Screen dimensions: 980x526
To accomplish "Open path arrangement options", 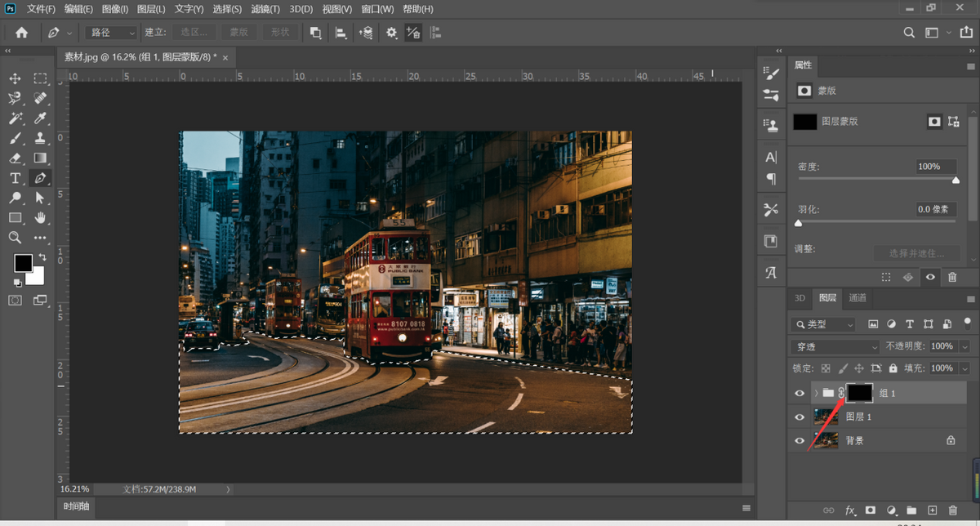I will coord(366,33).
